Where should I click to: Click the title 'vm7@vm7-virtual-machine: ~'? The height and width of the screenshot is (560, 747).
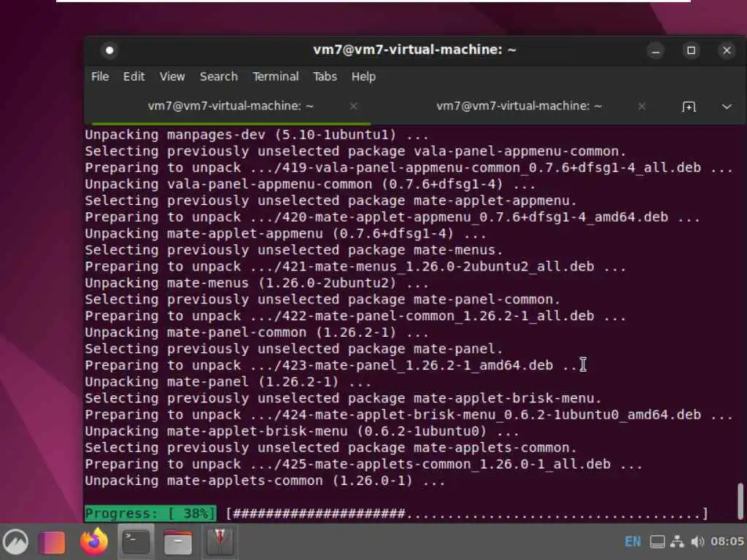point(414,50)
